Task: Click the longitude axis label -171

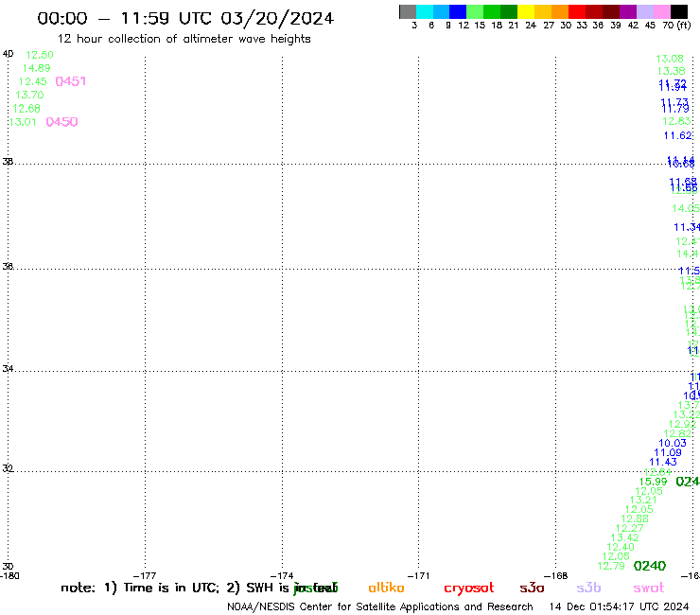Action: click(419, 575)
